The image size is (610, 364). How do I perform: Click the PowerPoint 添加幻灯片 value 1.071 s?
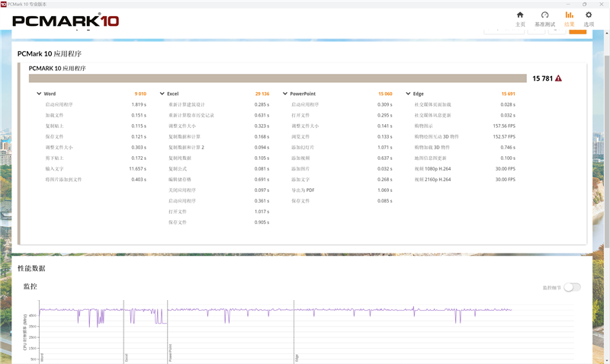(385, 148)
